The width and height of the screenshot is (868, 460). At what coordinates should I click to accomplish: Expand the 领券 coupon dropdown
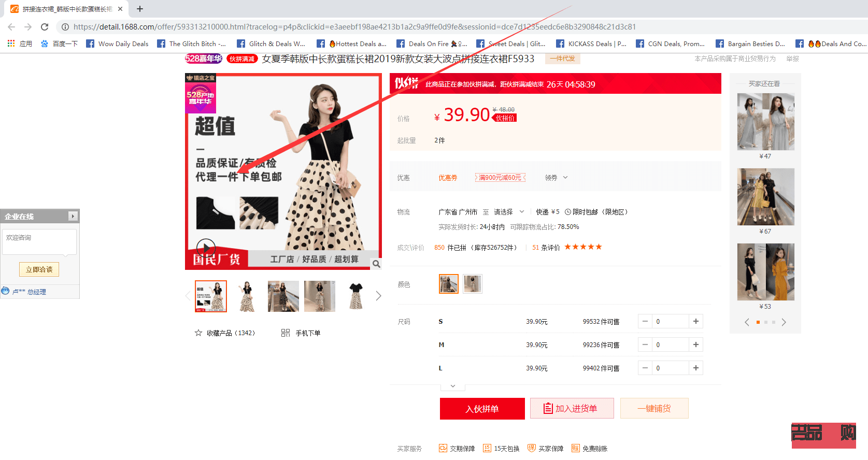(x=557, y=178)
